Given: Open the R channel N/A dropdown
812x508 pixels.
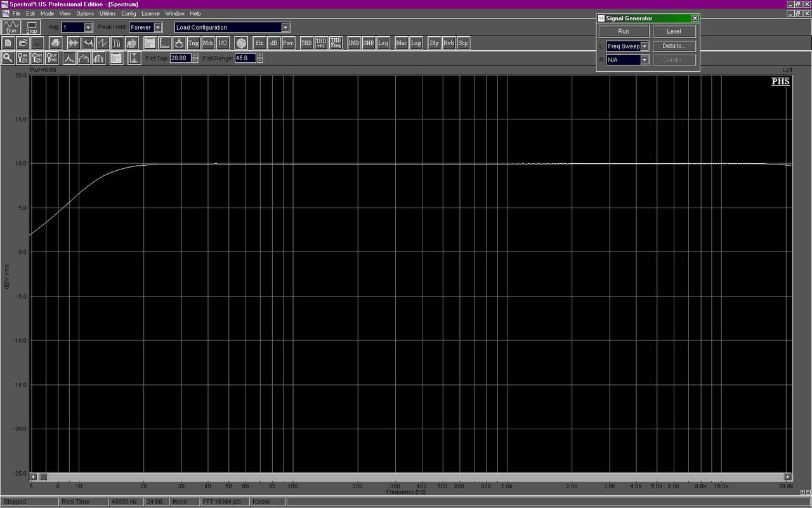Looking at the screenshot, I should (x=645, y=60).
